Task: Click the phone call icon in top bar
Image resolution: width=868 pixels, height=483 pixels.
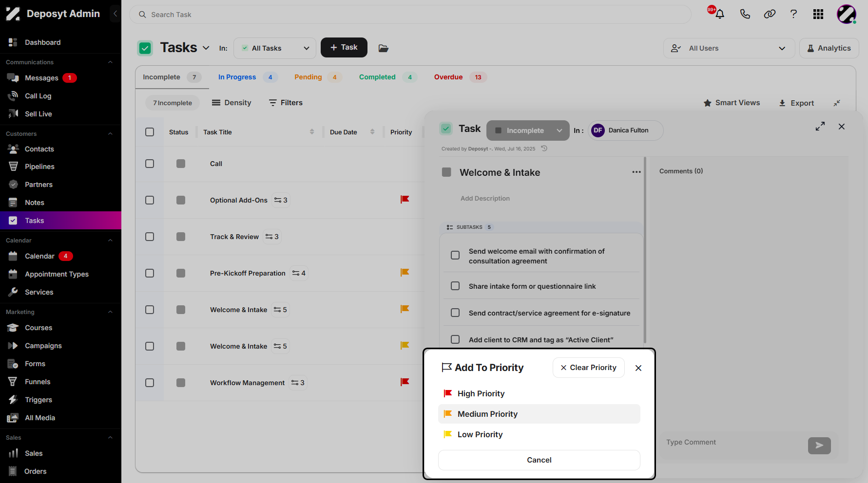Action: pyautogui.click(x=745, y=14)
